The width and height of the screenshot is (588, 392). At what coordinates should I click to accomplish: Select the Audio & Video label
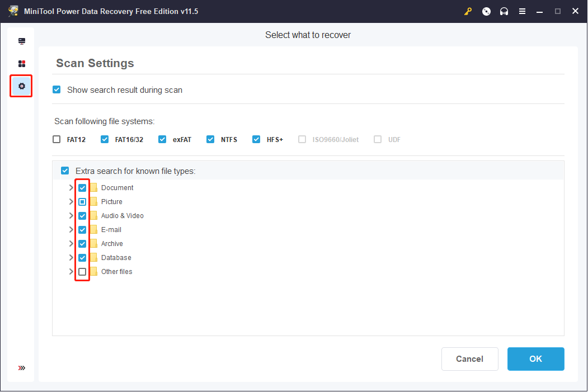123,215
